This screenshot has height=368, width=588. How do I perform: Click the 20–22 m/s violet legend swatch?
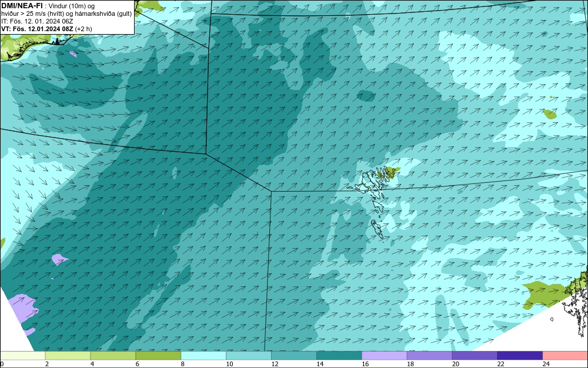(x=475, y=356)
